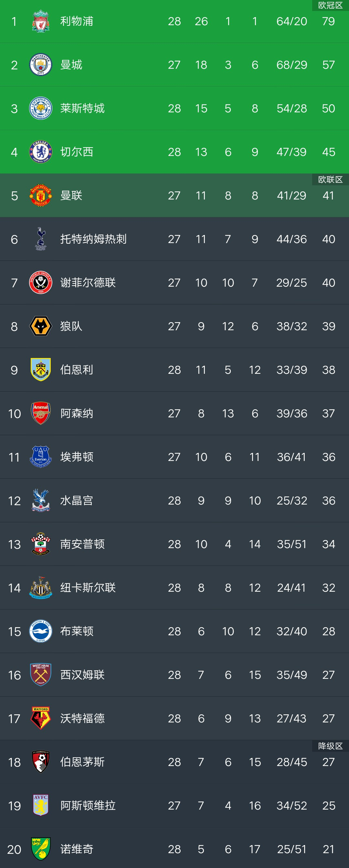Select the Chelsea club logo

[x=41, y=152]
